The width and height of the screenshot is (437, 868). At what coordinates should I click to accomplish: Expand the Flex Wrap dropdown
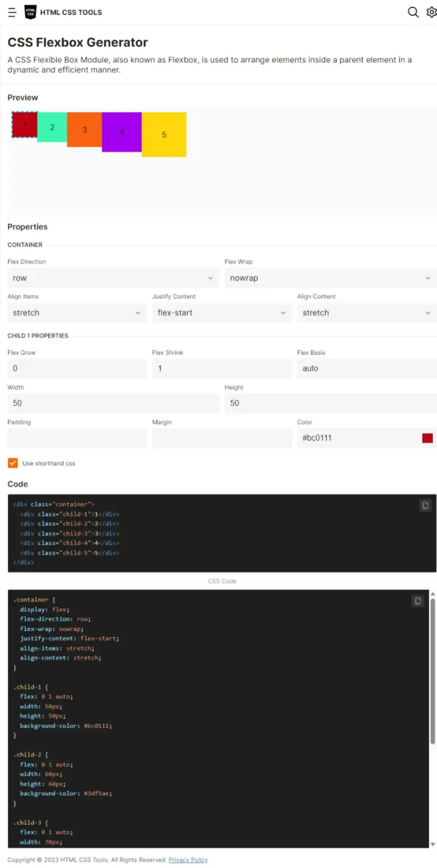pos(331,278)
